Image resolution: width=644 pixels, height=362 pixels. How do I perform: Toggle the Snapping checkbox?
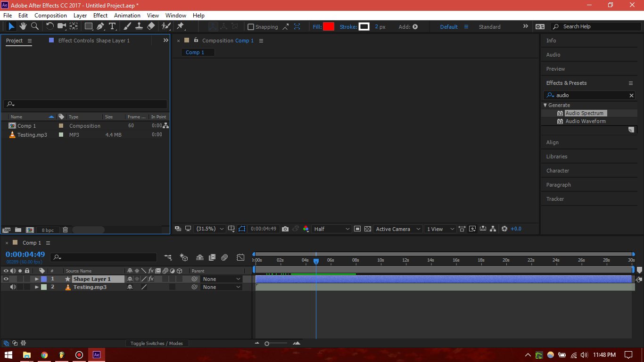[x=251, y=27]
